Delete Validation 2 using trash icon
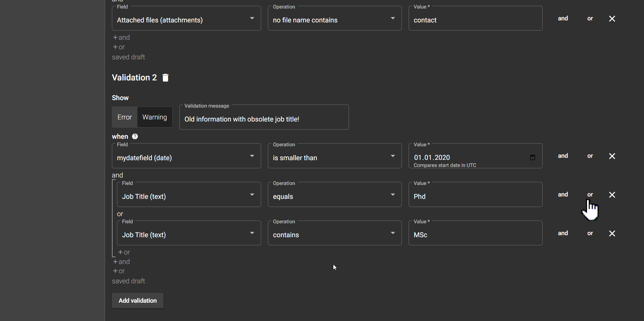The image size is (644, 321). coord(165,78)
